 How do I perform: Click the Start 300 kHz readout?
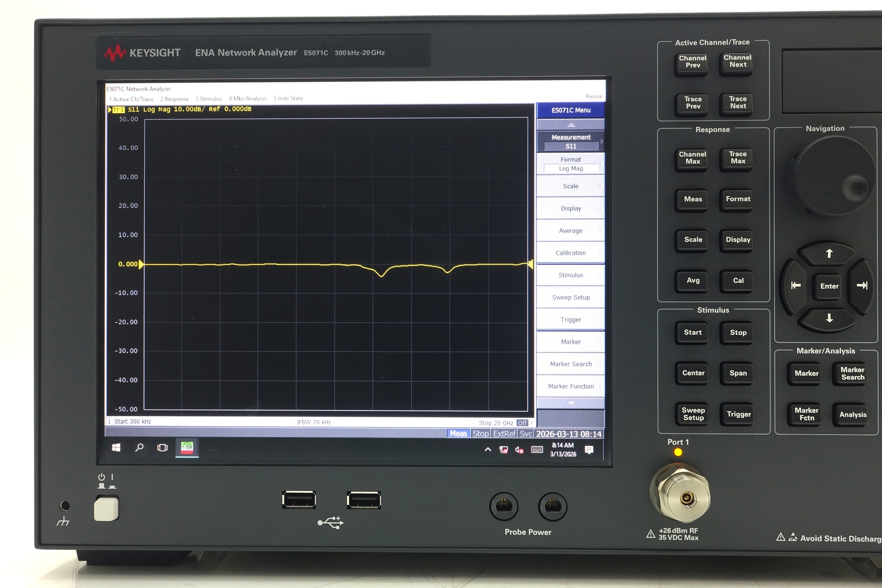tap(133, 422)
